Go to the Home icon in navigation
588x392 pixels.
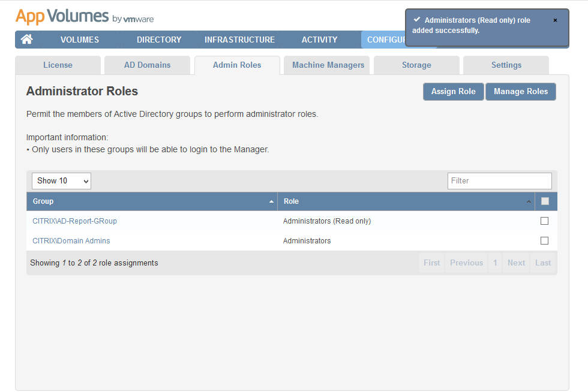26,39
